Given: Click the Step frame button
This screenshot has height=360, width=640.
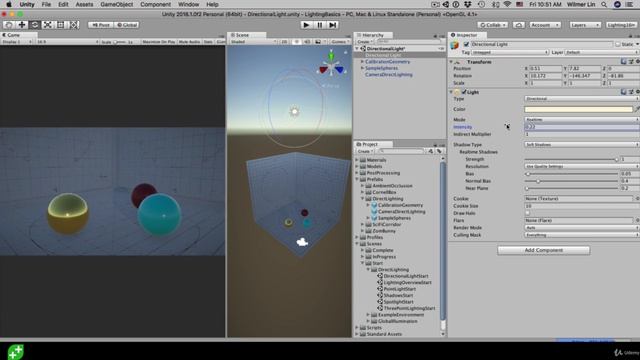Looking at the screenshot, I should (x=333, y=25).
